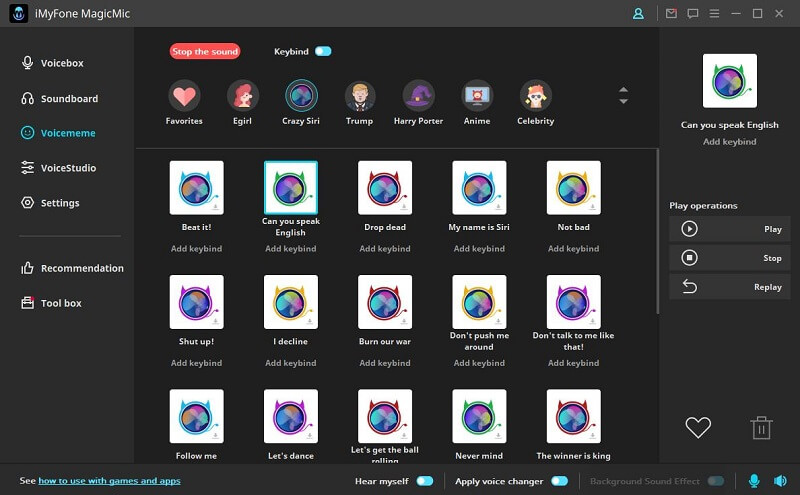800x495 pixels.
Task: Play the Let's dance voice meme
Action: [291, 416]
